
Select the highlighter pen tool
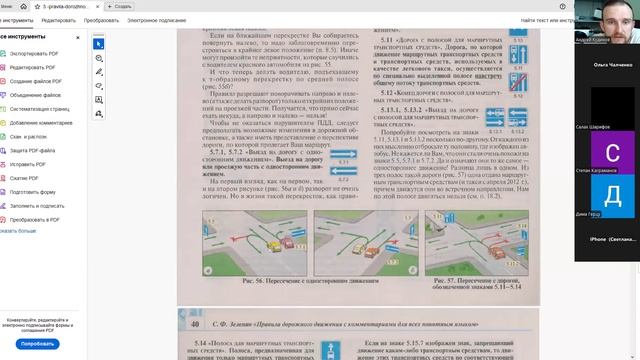[x=99, y=72]
